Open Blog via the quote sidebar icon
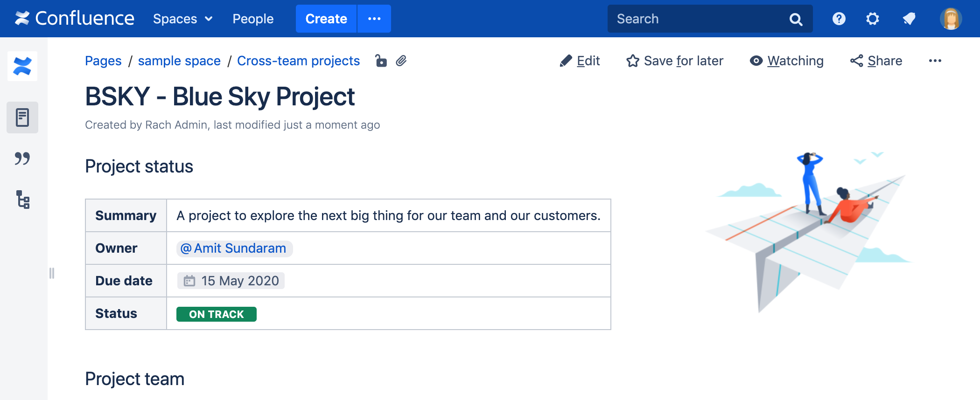980x400 pixels. coord(22,159)
